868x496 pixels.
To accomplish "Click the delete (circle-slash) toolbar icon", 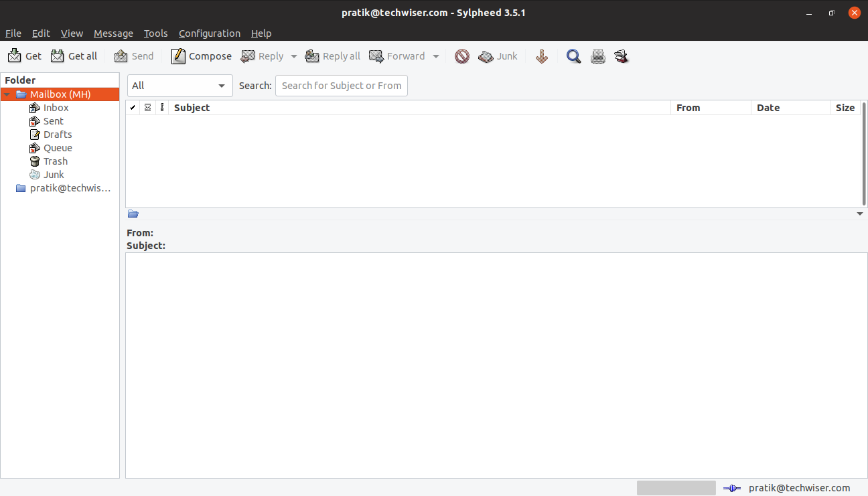I will coord(462,56).
